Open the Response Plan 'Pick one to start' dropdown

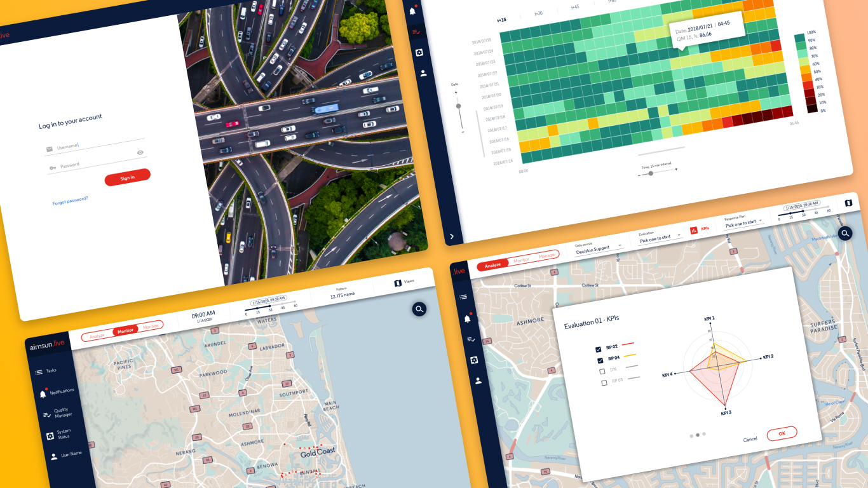click(x=744, y=222)
